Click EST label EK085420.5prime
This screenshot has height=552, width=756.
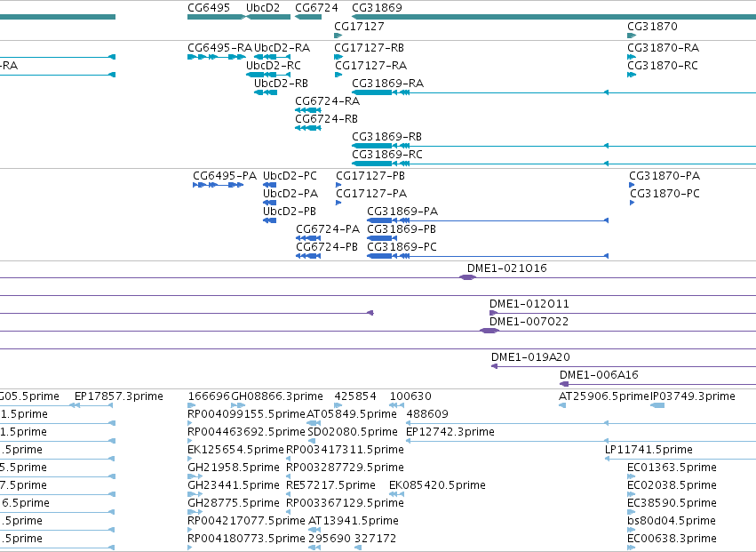tap(437, 486)
